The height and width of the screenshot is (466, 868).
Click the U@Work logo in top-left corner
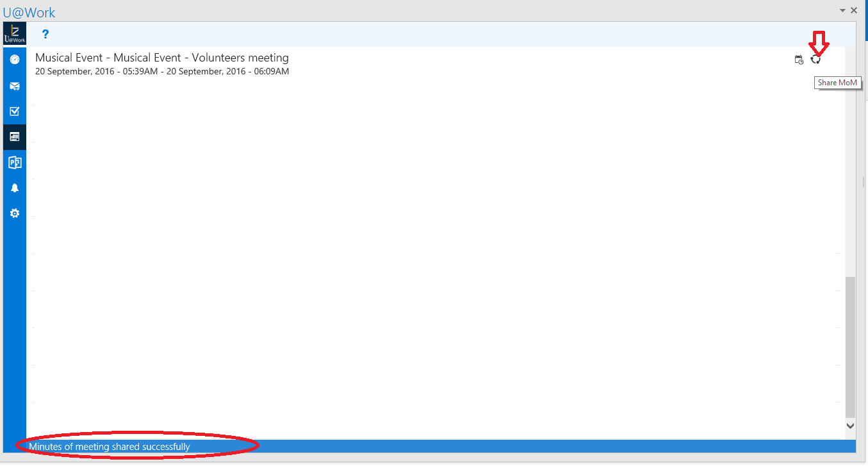15,34
